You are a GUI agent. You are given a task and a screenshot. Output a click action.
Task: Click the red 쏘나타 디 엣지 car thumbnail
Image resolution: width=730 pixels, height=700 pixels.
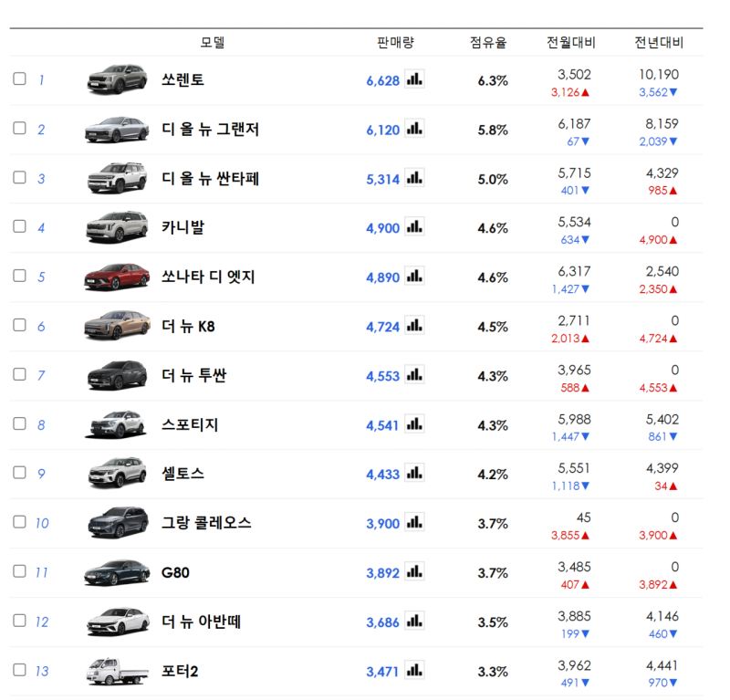116,277
